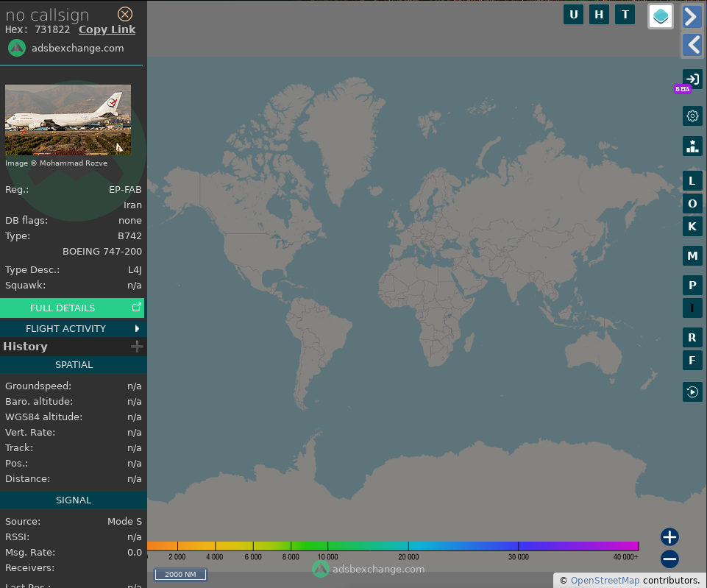The image size is (707, 588).
Task: Open the EP-FAB aircraft photo
Action: click(x=68, y=120)
